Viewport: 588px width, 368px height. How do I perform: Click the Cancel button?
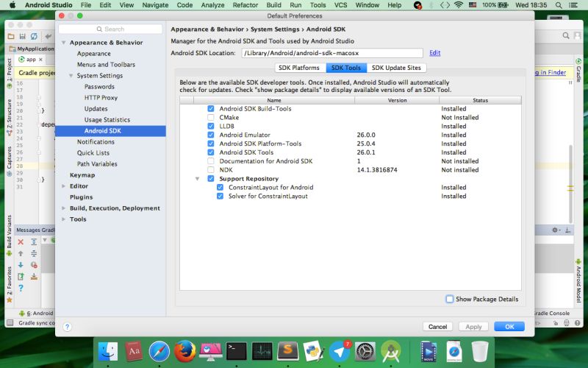tap(437, 327)
